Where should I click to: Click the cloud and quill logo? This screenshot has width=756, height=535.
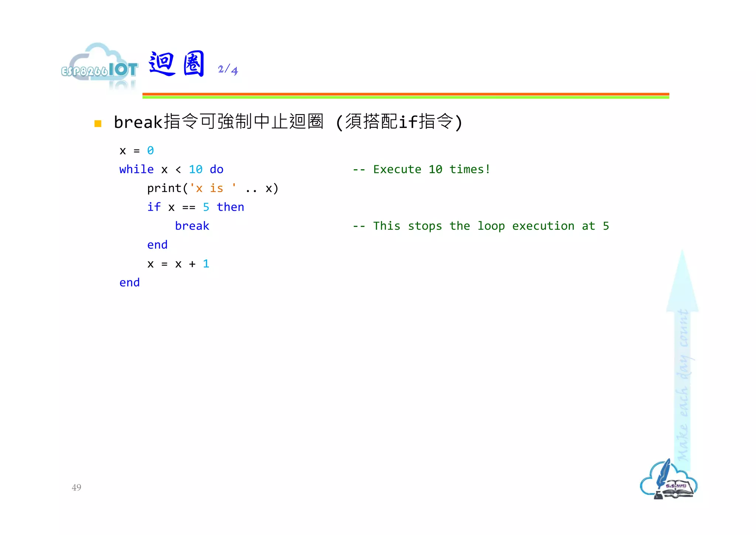668,479
